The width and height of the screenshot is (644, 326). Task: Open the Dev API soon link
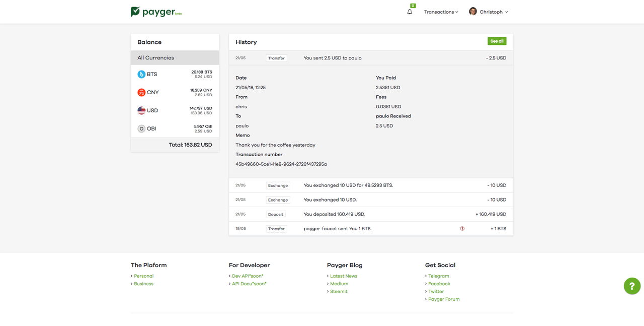(248, 276)
